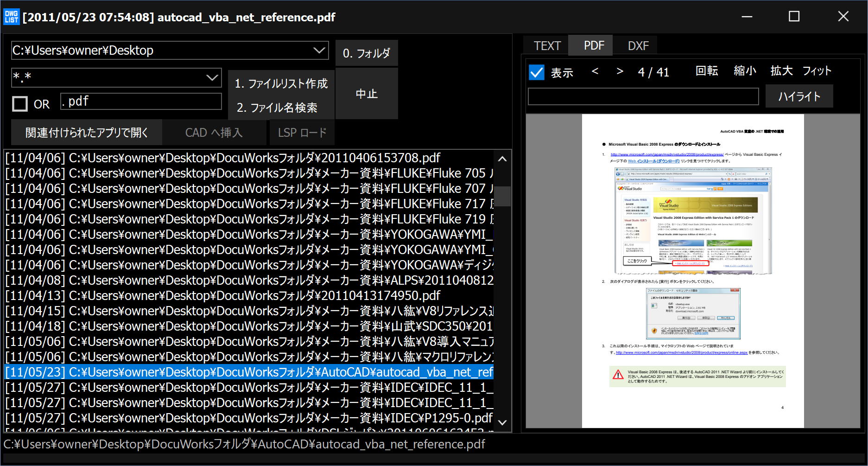Click file list scroll up arrow
This screenshot has width=868, height=466.
[x=502, y=159]
